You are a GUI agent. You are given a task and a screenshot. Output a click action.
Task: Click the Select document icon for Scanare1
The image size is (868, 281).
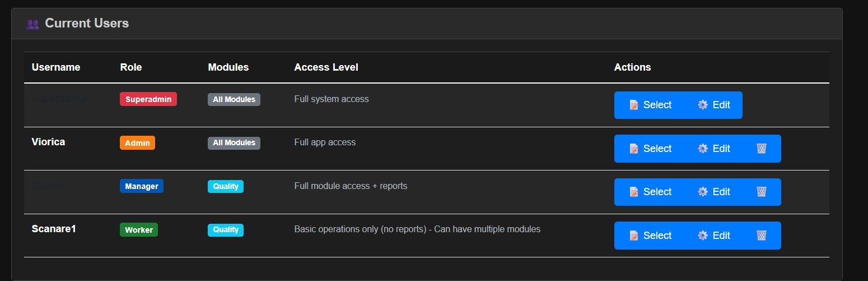pos(634,236)
